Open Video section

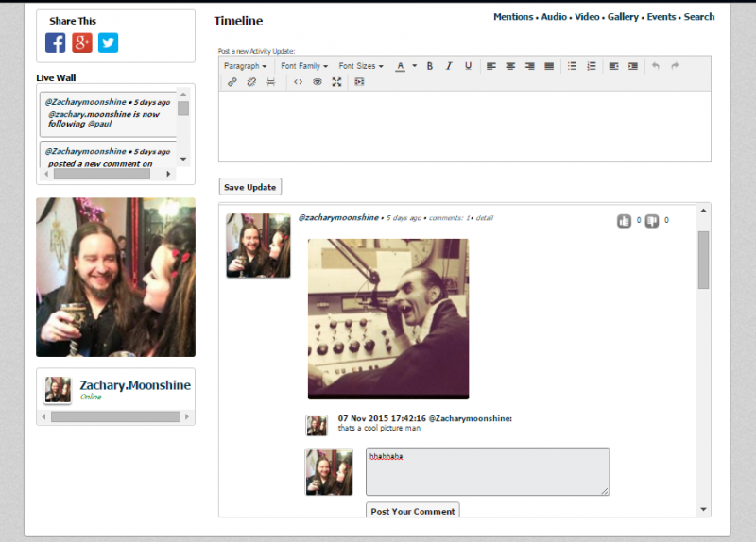click(587, 17)
